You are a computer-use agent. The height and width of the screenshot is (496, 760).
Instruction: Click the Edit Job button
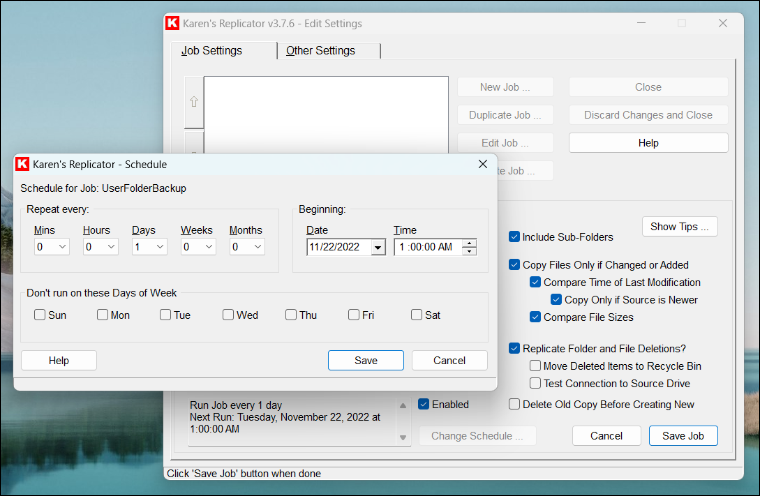(505, 143)
